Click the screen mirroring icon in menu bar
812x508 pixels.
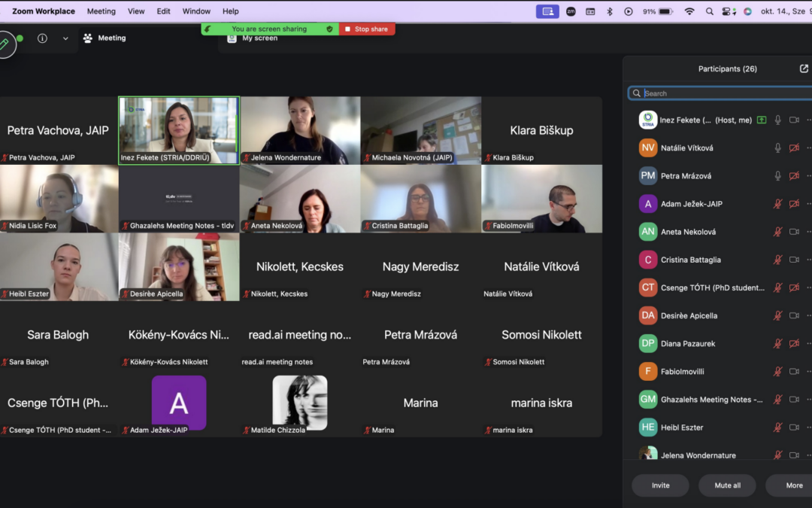click(547, 11)
